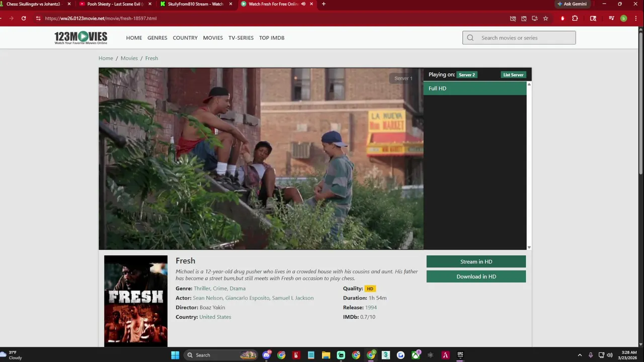Open Discord from the taskbar
644x362 pixels.
(x=267, y=355)
